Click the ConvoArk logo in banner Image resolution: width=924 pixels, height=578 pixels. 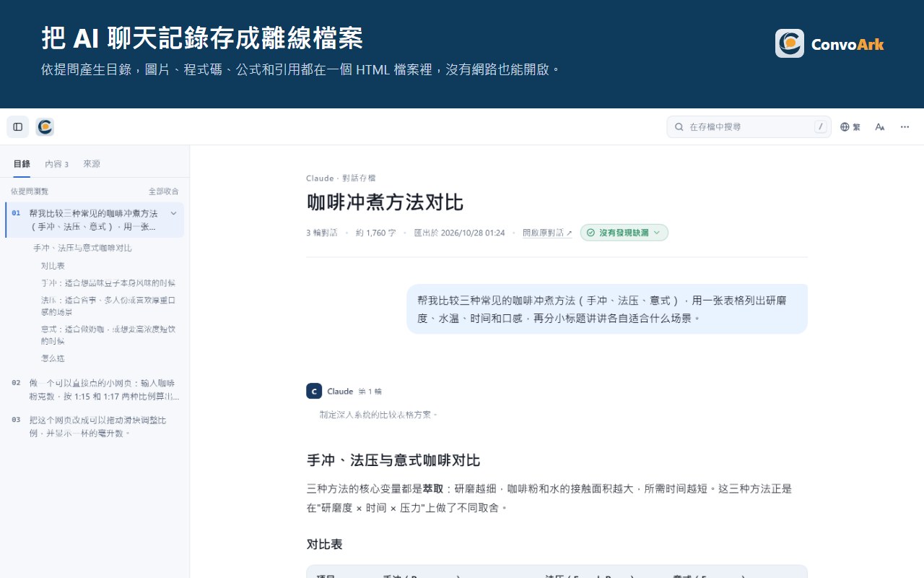[829, 43]
